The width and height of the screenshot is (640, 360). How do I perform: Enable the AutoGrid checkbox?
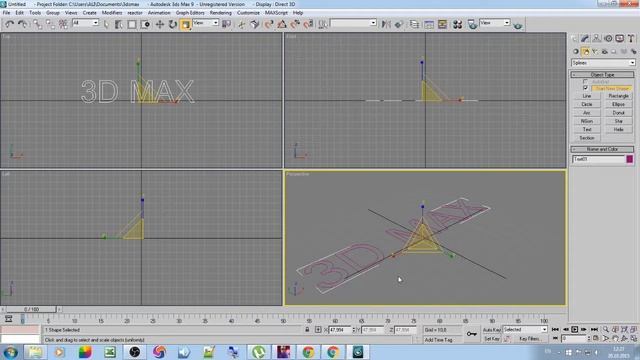[585, 82]
